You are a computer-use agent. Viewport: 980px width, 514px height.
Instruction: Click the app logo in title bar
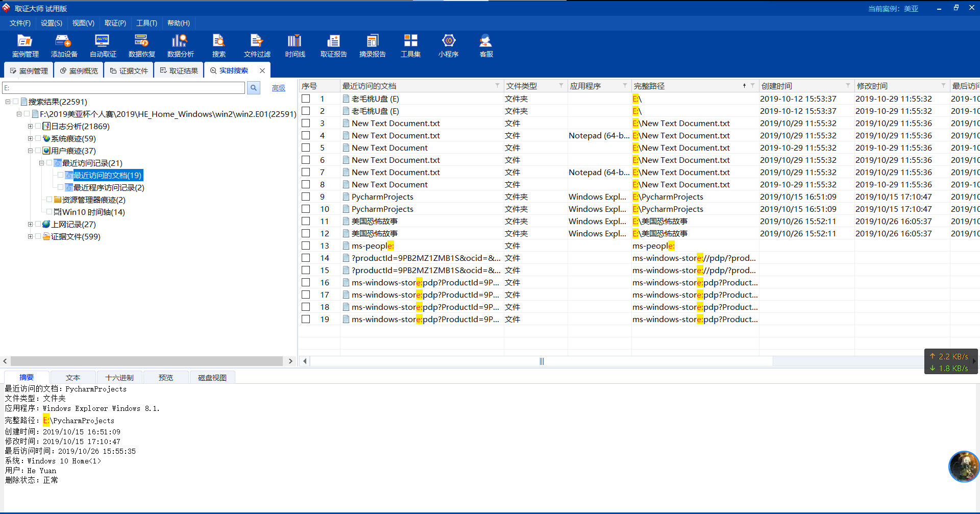tap(6, 8)
